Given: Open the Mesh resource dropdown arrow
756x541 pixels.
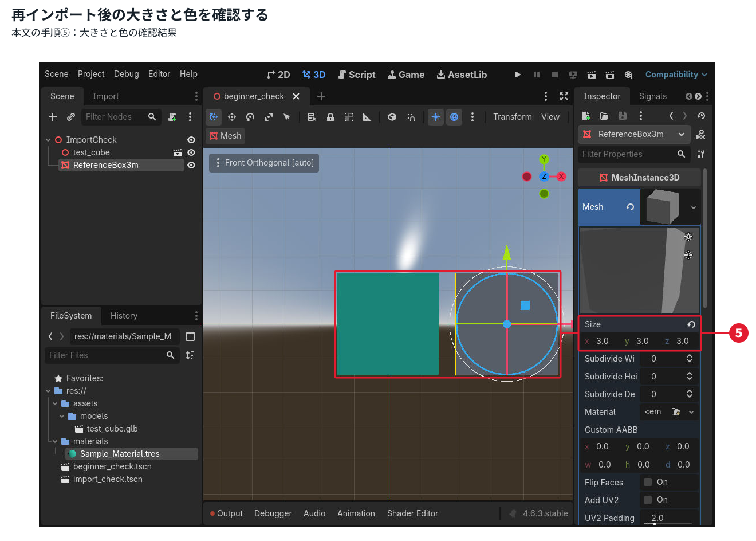Looking at the screenshot, I should (694, 207).
